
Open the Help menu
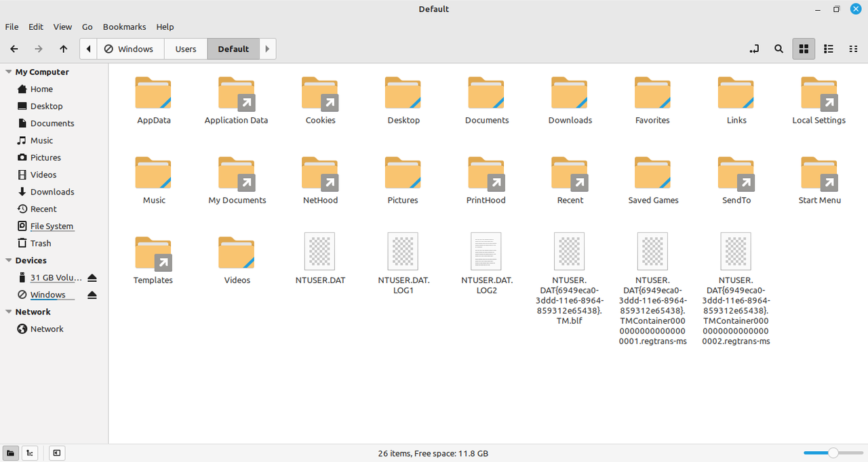coord(165,27)
